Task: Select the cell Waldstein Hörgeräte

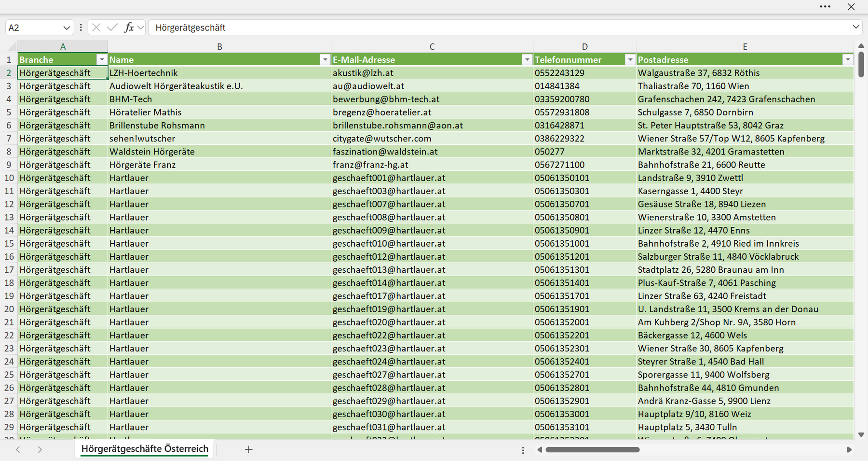Action: pos(219,152)
